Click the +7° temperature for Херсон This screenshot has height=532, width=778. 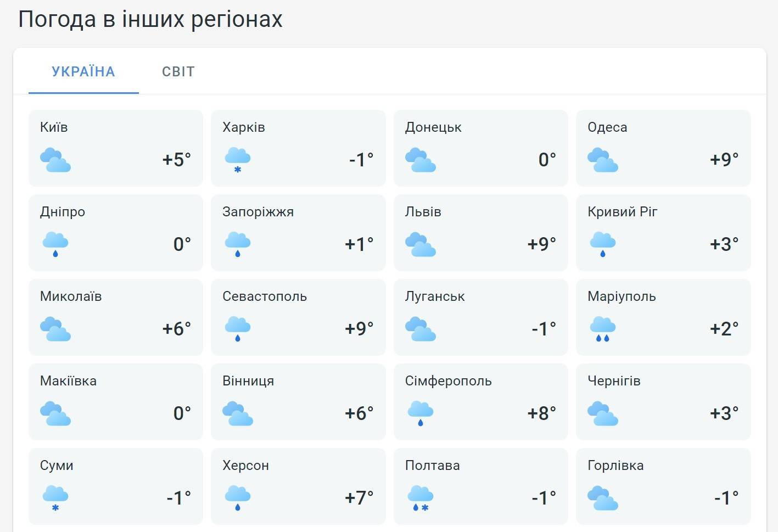[359, 498]
